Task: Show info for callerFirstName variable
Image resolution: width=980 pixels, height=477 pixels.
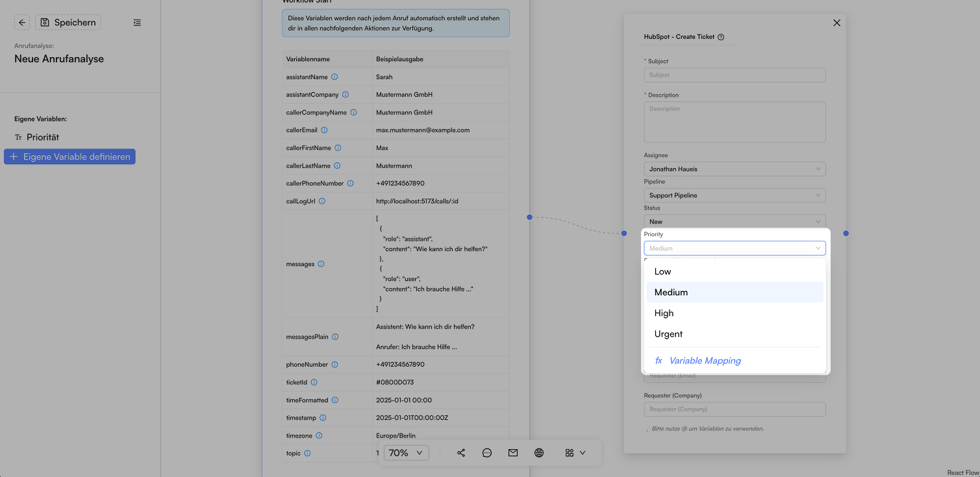Action: (x=338, y=148)
